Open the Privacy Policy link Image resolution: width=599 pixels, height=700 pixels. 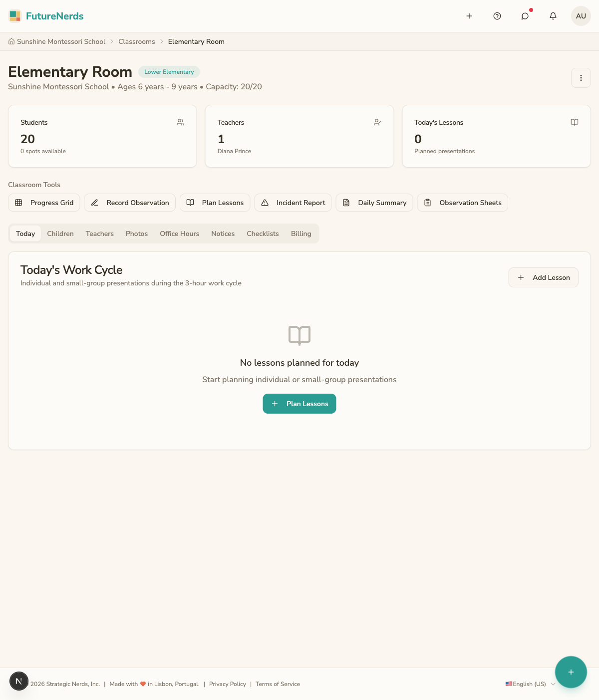[228, 684]
